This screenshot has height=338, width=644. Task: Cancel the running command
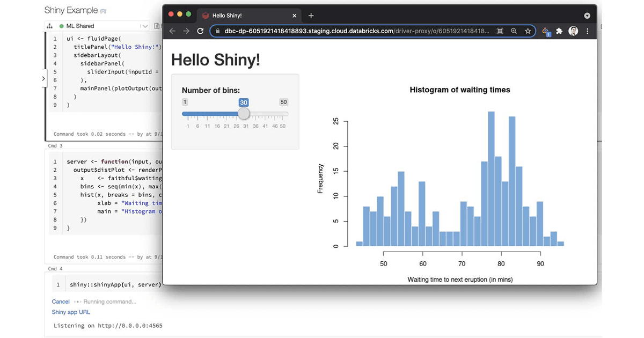61,302
